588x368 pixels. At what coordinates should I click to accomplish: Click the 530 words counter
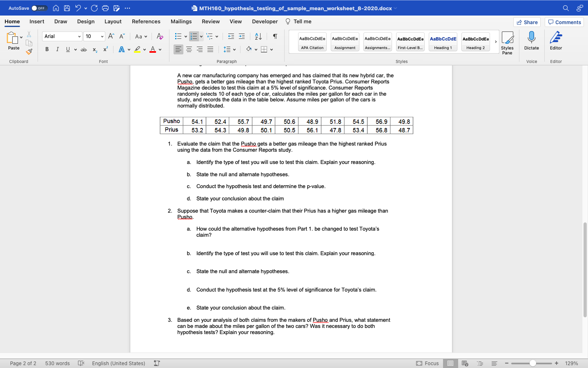[x=57, y=363]
